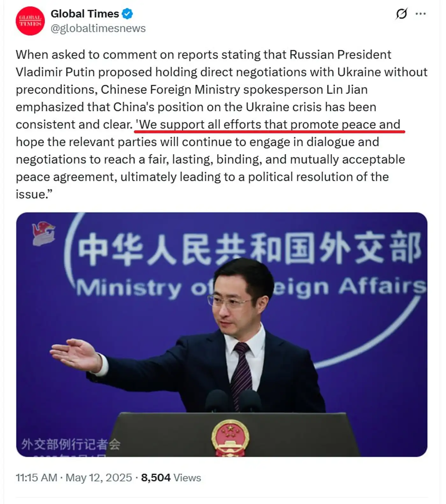Click the 外交部例行记者会 caption in photo
The width and height of the screenshot is (446, 504).
[x=71, y=444]
